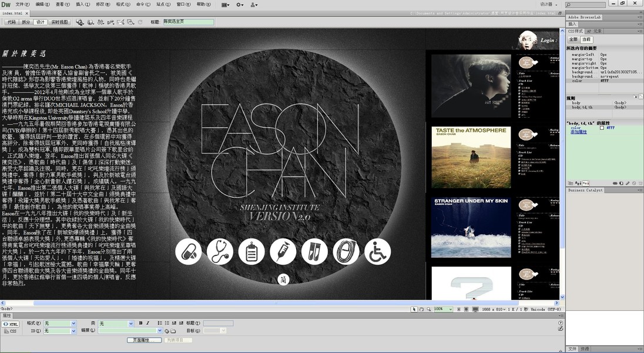Select HTML mode in properties panel
Image resolution: width=644 pixels, height=353 pixels.
pos(11,324)
